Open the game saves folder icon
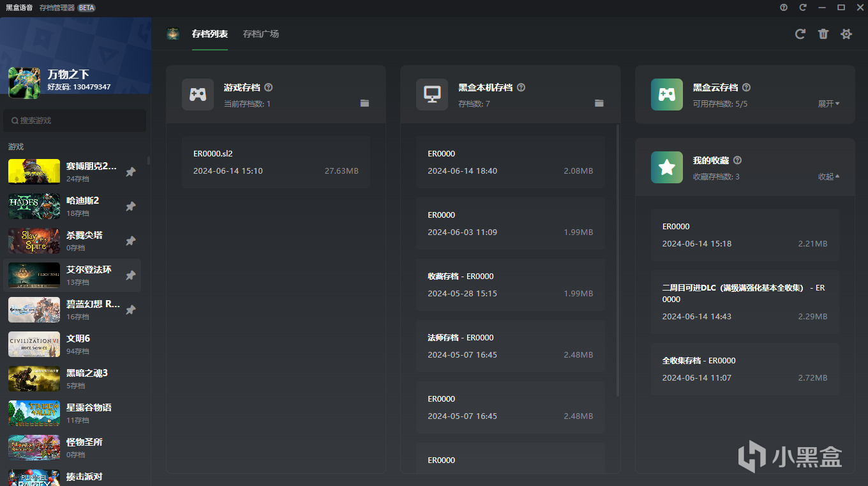 (x=364, y=103)
